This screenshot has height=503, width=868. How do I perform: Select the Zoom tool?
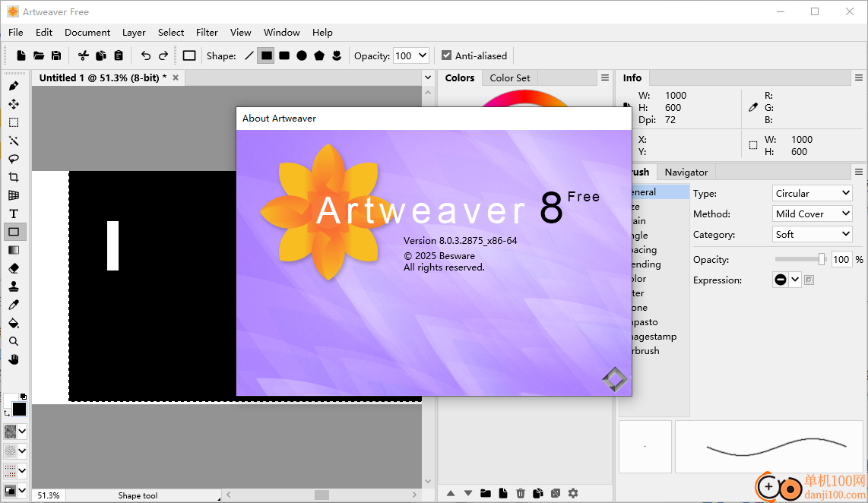[x=14, y=341]
